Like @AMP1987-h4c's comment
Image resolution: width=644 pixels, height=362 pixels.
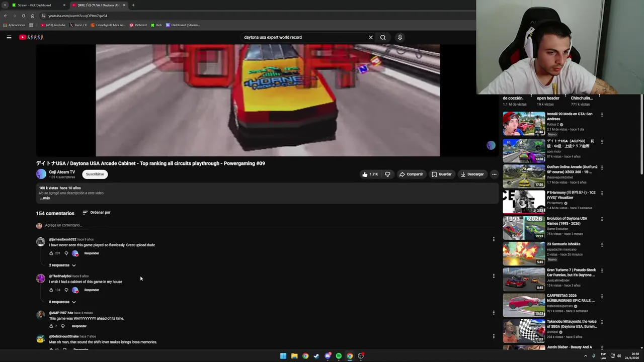click(51, 326)
